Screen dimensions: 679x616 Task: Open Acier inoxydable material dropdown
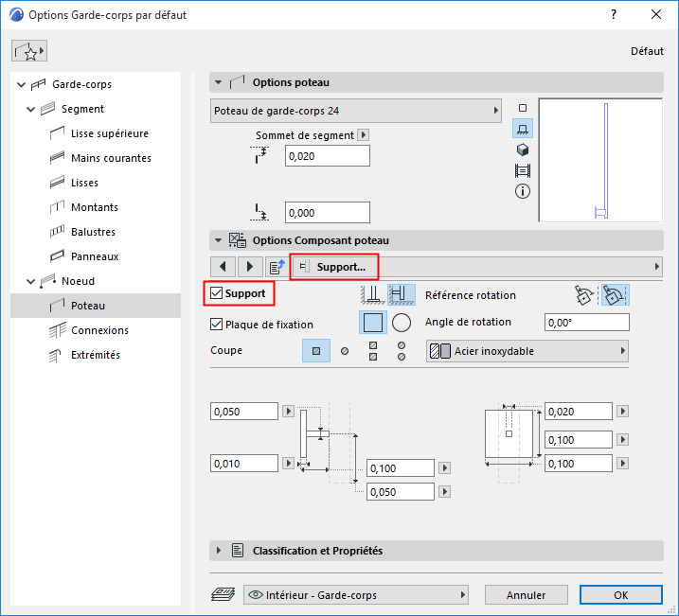point(527,351)
